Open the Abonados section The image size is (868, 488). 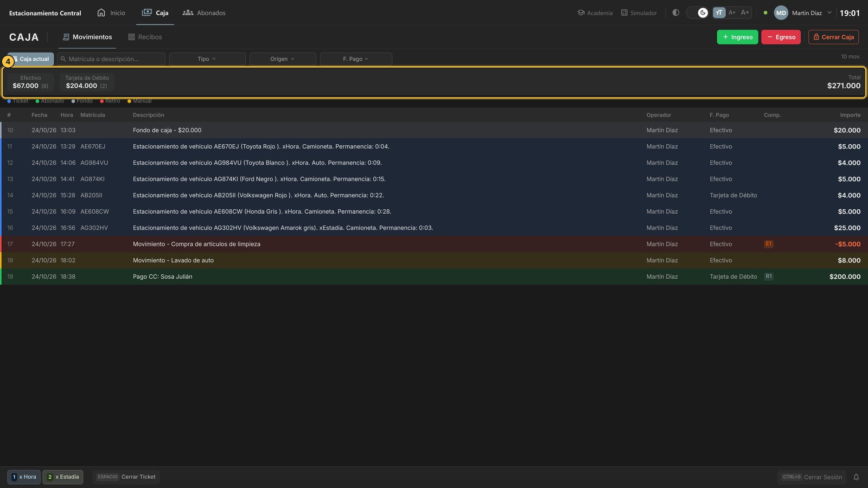click(204, 12)
